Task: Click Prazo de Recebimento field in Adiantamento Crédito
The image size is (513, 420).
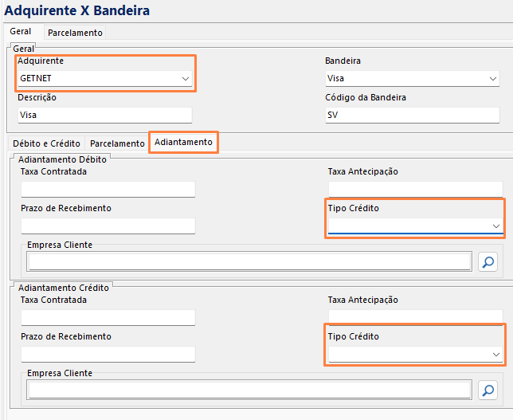Action: pos(108,354)
